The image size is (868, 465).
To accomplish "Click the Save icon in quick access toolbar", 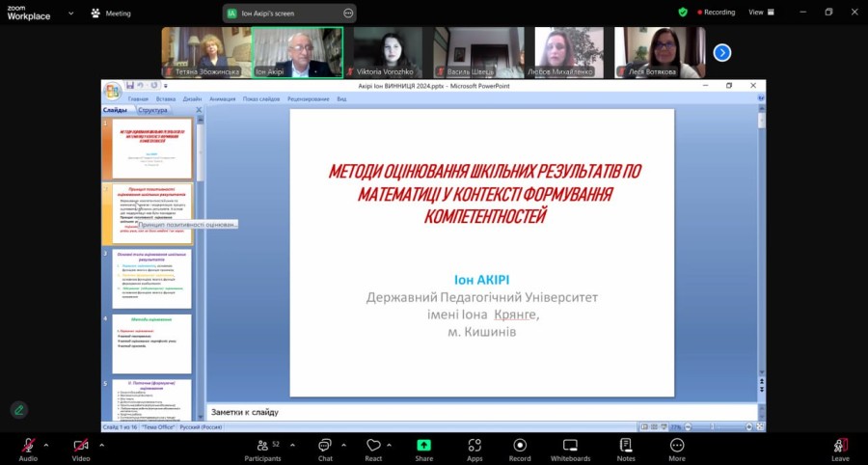I will pos(130,85).
